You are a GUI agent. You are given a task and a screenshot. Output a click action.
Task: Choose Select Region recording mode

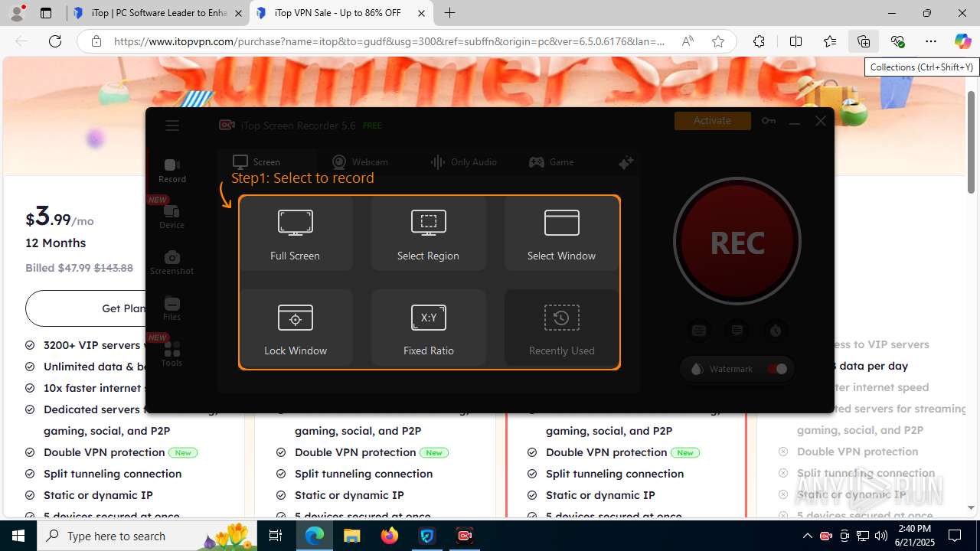pyautogui.click(x=429, y=233)
